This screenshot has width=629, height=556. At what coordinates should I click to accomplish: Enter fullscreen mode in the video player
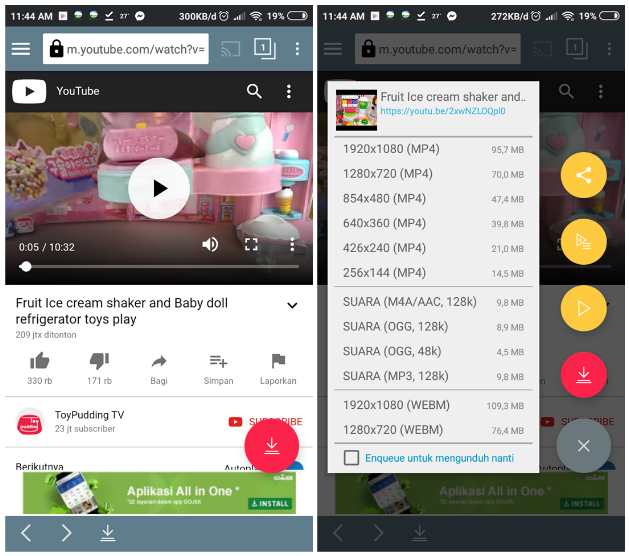(251, 244)
